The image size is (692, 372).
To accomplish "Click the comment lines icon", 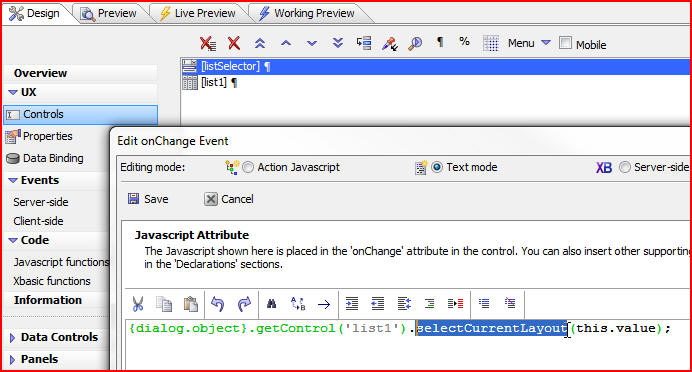I will tap(484, 303).
